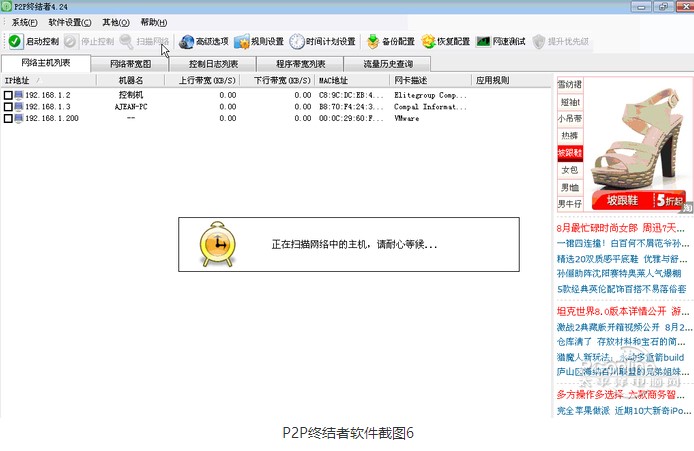Select the 短袖t ad category
This screenshot has width=694, height=451.
(x=570, y=102)
